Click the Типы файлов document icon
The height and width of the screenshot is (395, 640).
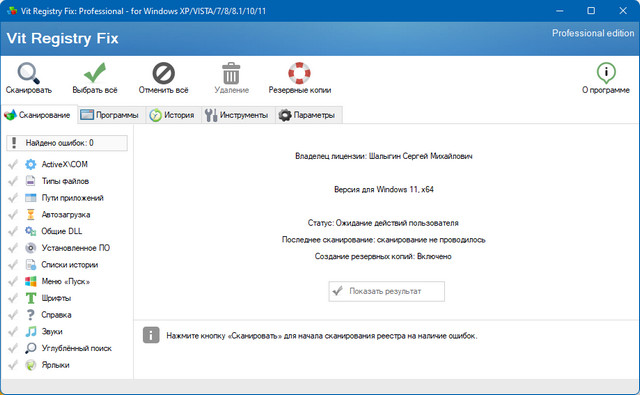pos(31,181)
